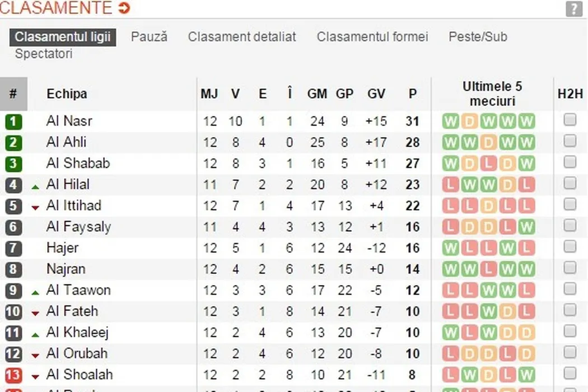Viewport: 588px width, 392px height.
Task: Open the Al Shabab team link
Action: 78,164
